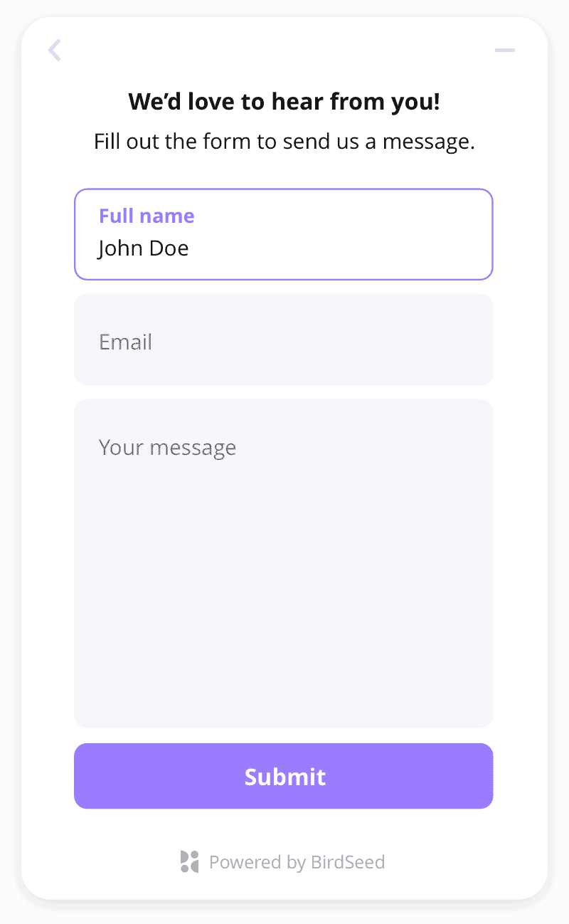Click the heading We'd love to hear from you
569x924 pixels.
pos(284,101)
